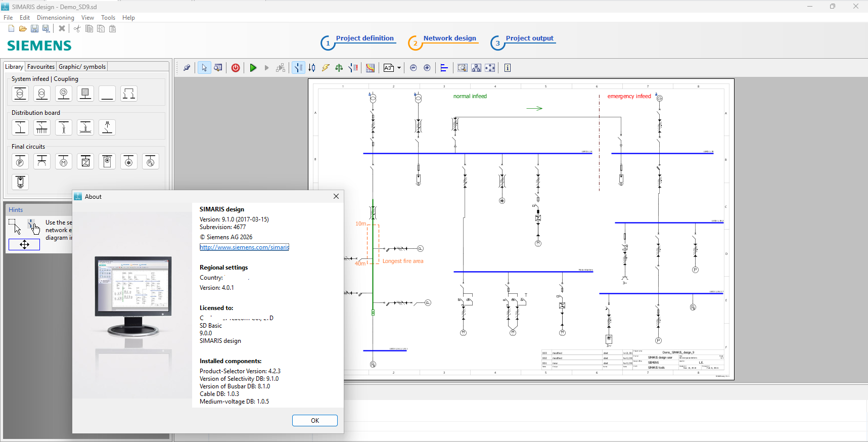Open the Tools menu
Screen dimensions: 868x442
pyautogui.click(x=108, y=18)
